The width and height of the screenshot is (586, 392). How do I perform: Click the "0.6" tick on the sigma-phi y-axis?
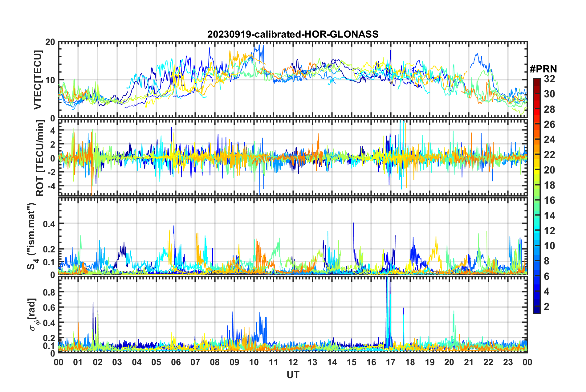pos(49,307)
